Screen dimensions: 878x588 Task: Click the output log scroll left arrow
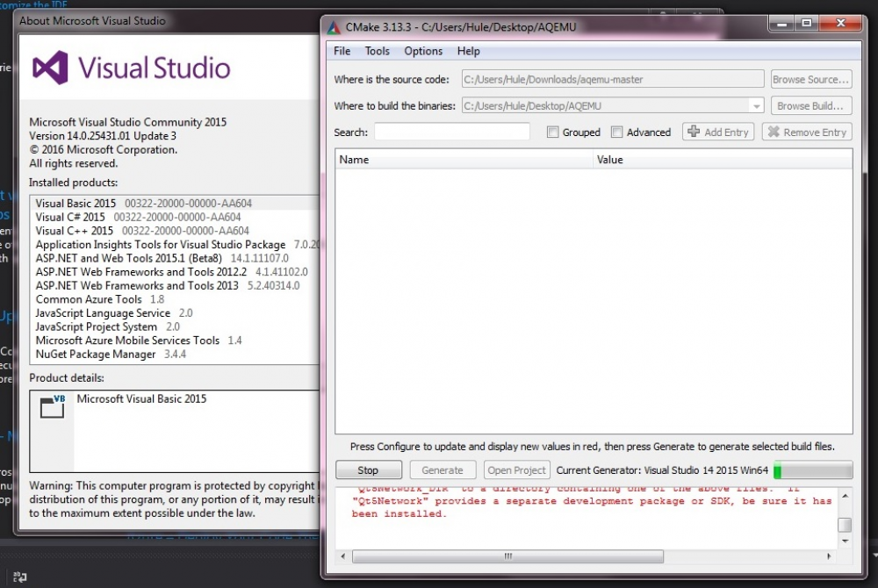pyautogui.click(x=343, y=556)
